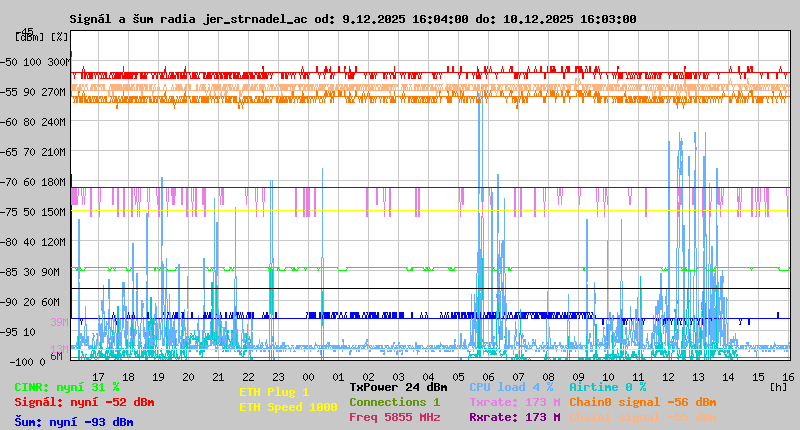Click the '14' hour label on time axis
Viewport: 800px width, 430px height.
728,377
